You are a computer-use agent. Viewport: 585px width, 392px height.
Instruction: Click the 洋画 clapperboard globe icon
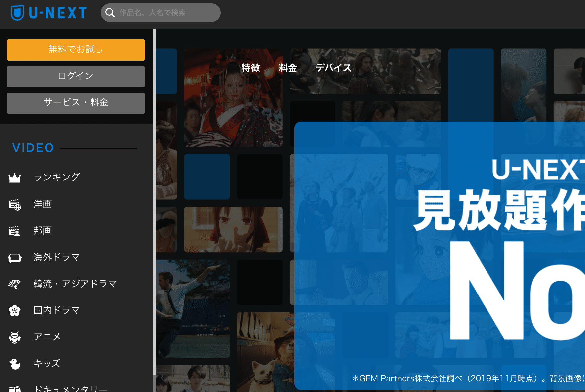coord(15,204)
